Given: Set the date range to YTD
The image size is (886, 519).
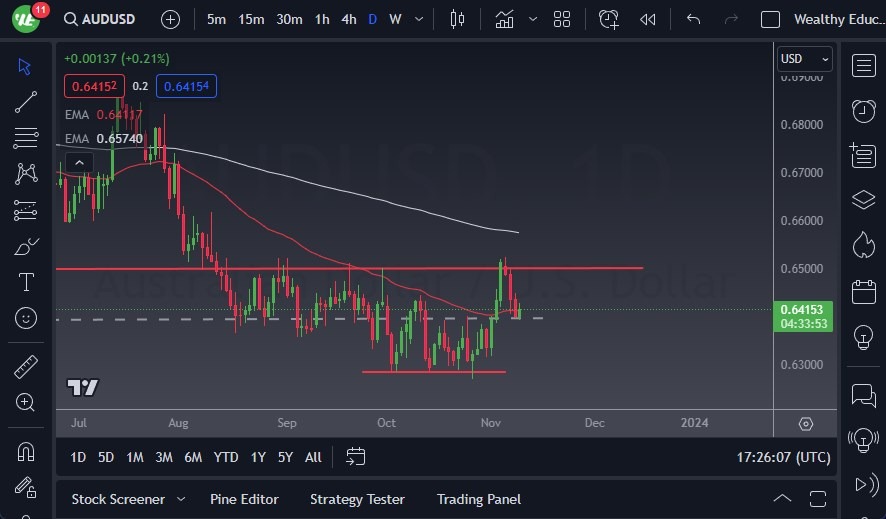Looking at the screenshot, I should (226, 457).
